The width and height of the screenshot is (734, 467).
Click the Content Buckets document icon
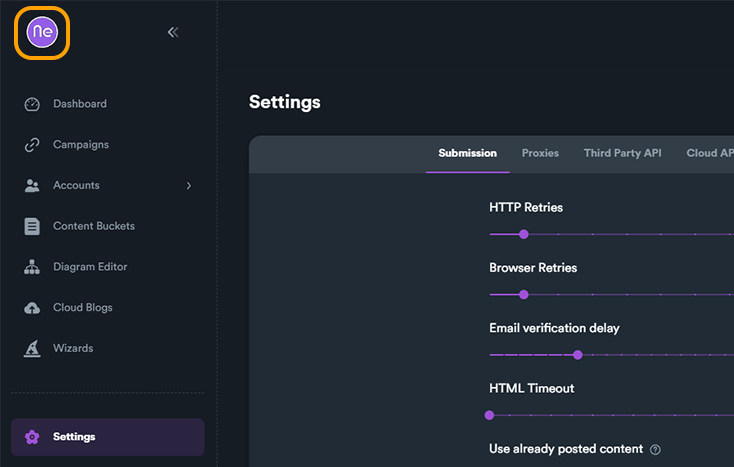32,226
